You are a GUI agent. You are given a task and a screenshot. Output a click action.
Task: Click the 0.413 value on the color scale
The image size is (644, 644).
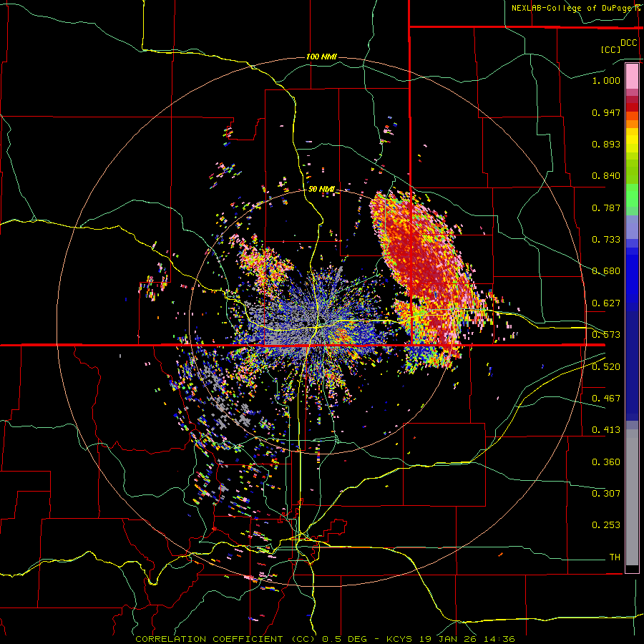[606, 430]
